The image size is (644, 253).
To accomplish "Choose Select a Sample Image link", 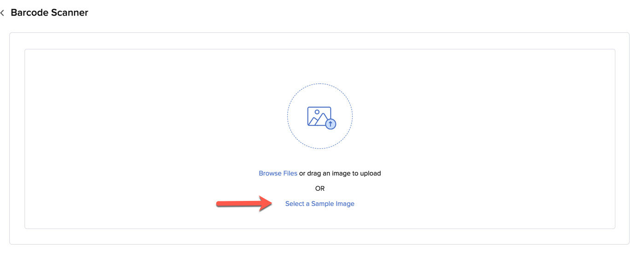I will (x=319, y=204).
